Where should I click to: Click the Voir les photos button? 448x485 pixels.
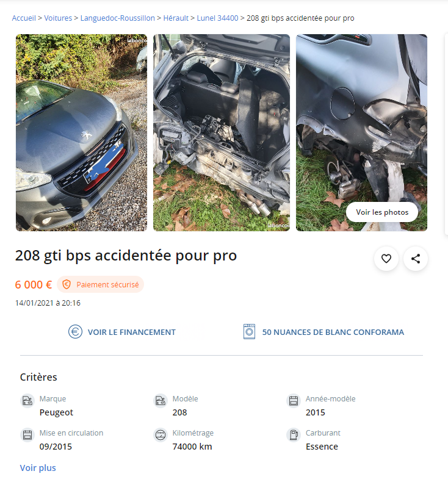click(382, 212)
